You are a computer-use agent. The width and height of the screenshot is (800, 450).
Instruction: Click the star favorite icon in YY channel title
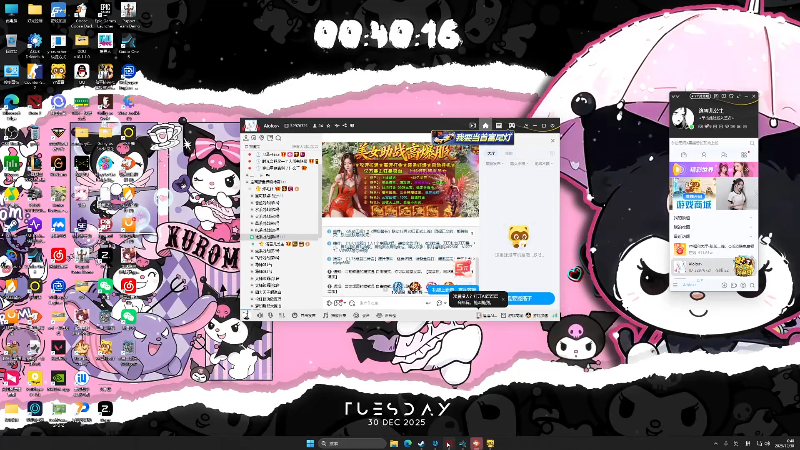328,126
